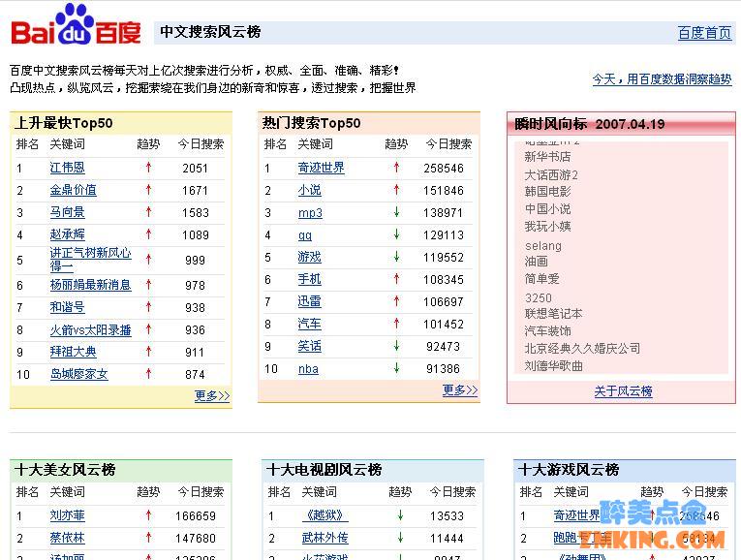This screenshot has width=741, height=560.
Task: Select keyword 金鼎价值 in rising list
Action: 74,190
